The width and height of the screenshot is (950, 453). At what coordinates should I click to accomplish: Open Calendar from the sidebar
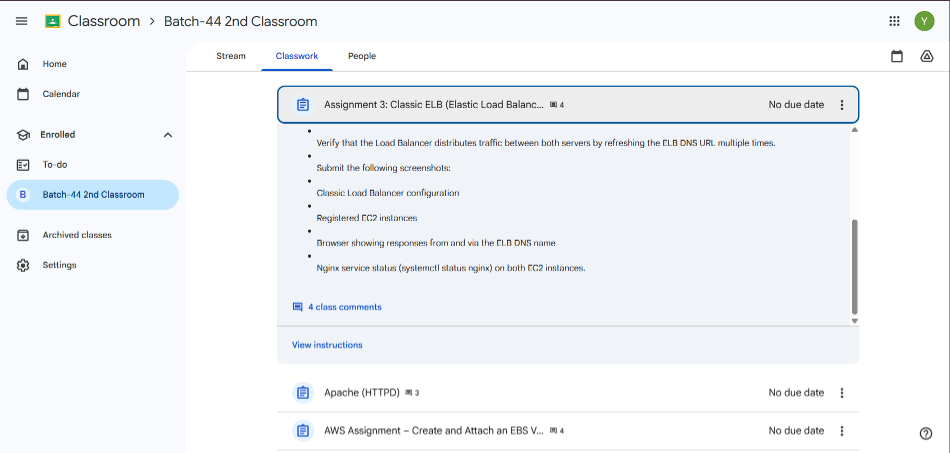93,94
